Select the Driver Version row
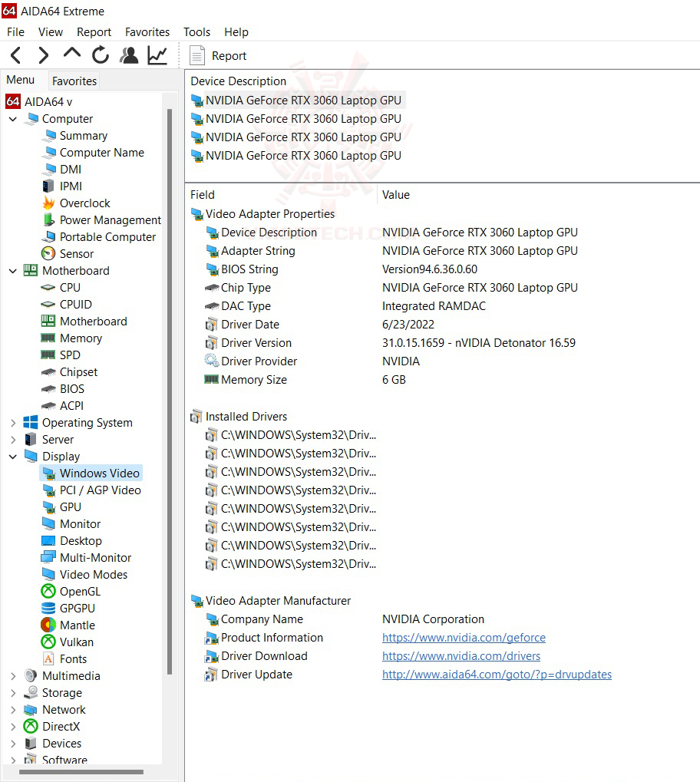This screenshot has height=782, width=700. click(391, 343)
